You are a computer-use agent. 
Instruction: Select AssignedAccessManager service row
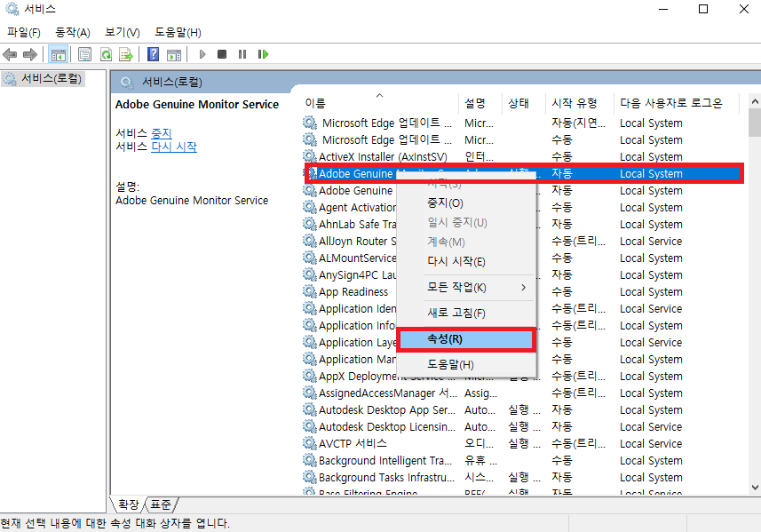tap(522, 393)
